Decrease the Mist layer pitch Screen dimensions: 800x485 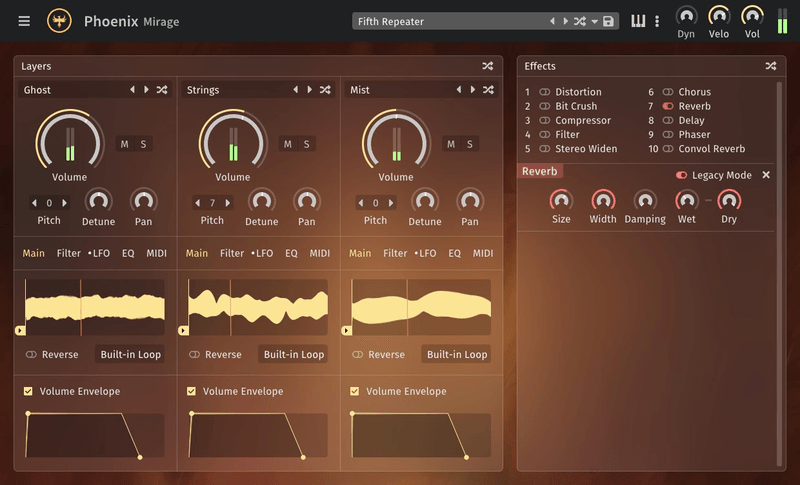(361, 203)
